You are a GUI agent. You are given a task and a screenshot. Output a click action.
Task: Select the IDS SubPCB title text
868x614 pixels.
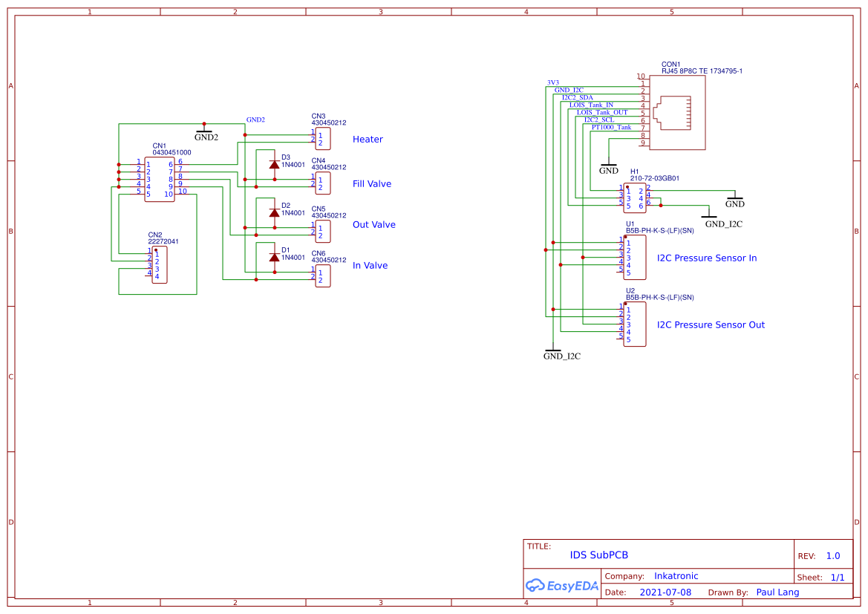598,555
